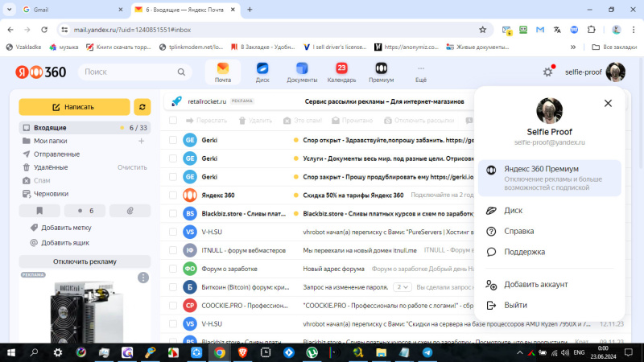Open Мои папки folder
This screenshot has height=362, width=644.
(50, 141)
